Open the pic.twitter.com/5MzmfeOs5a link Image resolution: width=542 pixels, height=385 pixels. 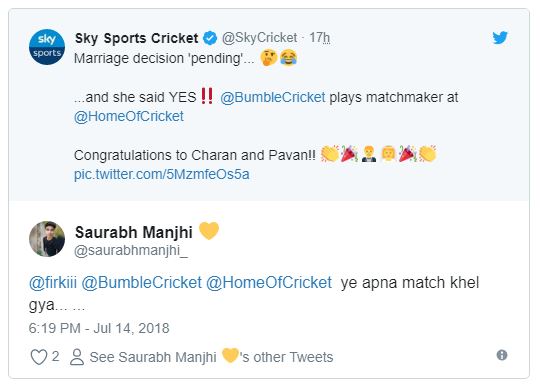[161, 174]
